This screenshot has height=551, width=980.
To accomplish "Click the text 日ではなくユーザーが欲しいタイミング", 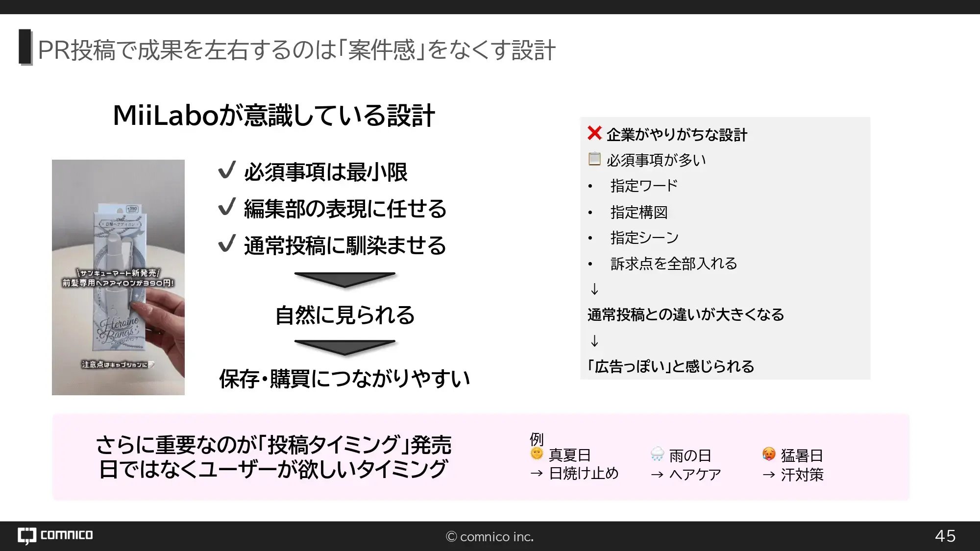I will click(273, 469).
